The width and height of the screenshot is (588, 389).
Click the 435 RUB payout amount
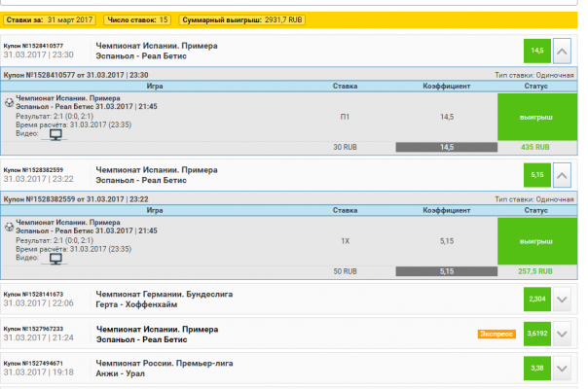point(535,147)
